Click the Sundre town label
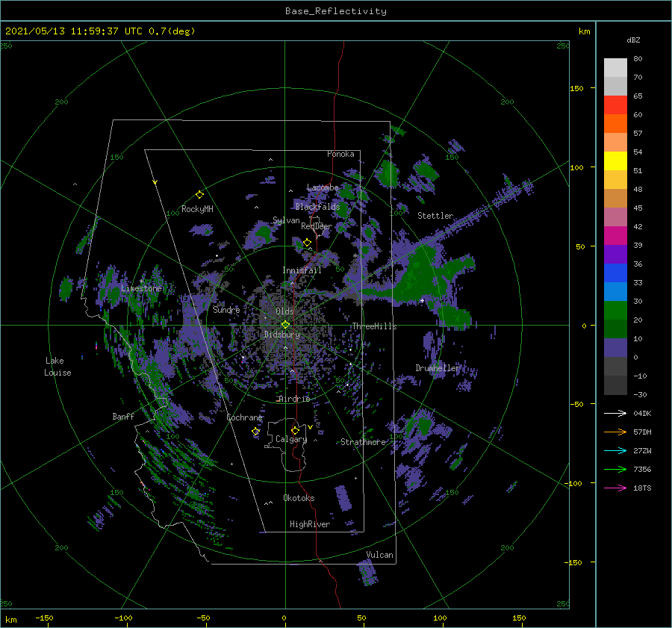 point(226,309)
